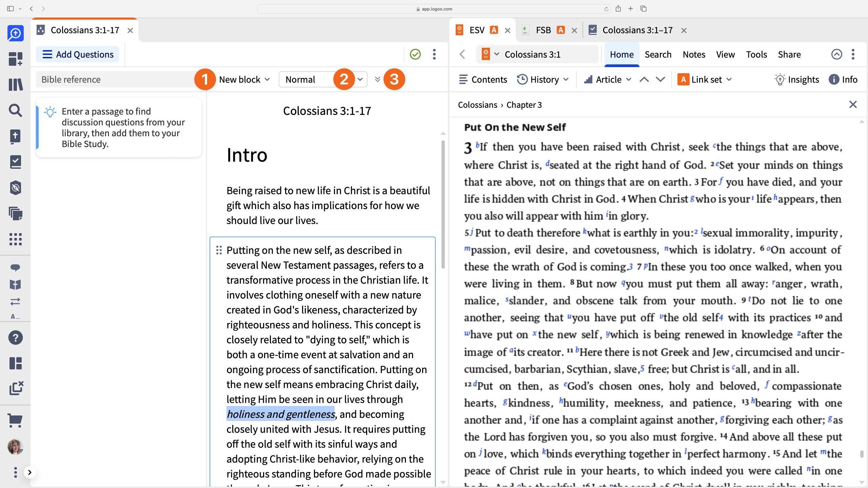Open the Contents panel button
This screenshot has height=488, width=868.
[483, 80]
